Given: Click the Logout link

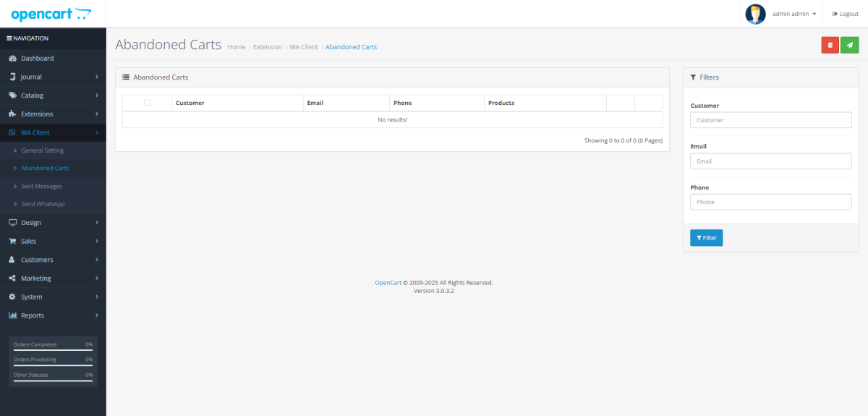Looking at the screenshot, I should tap(845, 14).
